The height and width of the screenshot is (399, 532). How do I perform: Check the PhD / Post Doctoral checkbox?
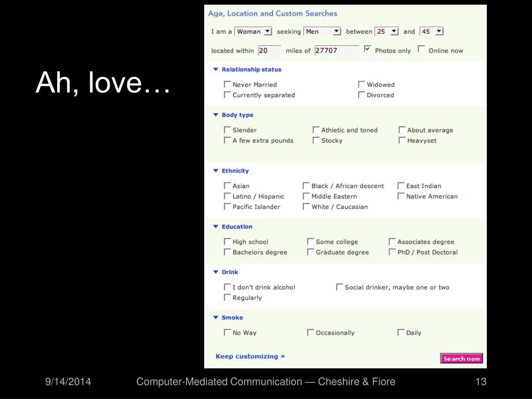click(392, 252)
